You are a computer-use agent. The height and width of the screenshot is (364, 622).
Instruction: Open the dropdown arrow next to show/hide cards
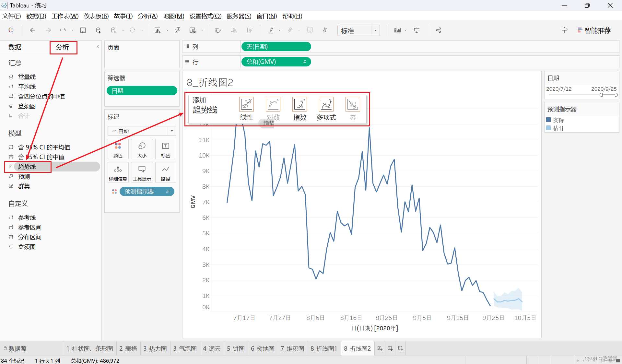[405, 30]
